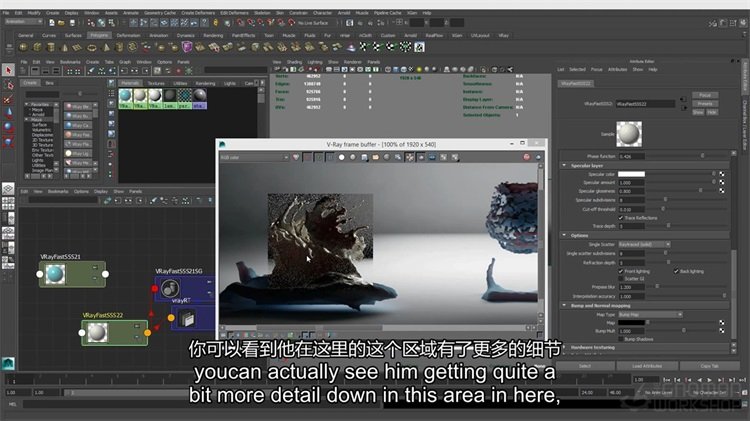Open the RGB color channel dropdown in frame buffer
This screenshot has width=750, height=421.
pyautogui.click(x=254, y=157)
